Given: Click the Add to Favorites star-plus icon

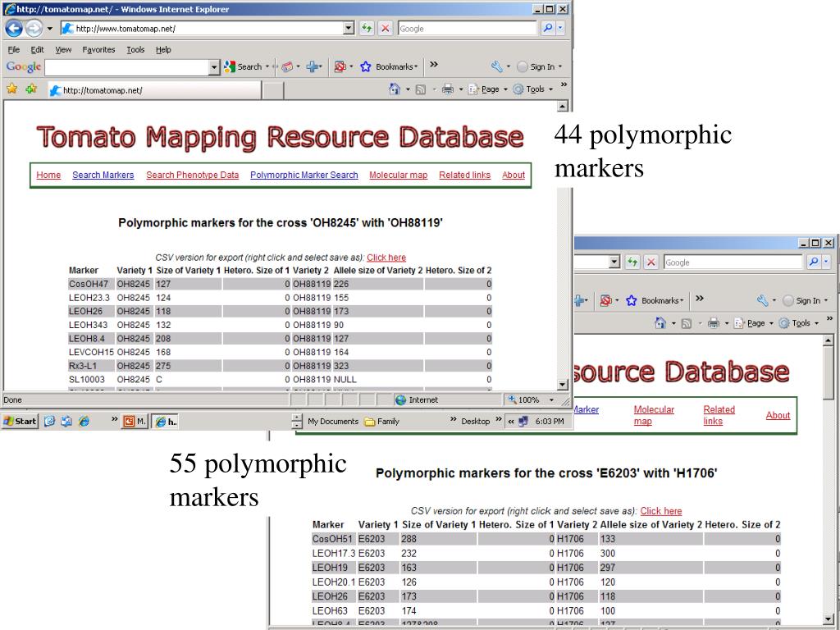Looking at the screenshot, I should pyautogui.click(x=31, y=89).
